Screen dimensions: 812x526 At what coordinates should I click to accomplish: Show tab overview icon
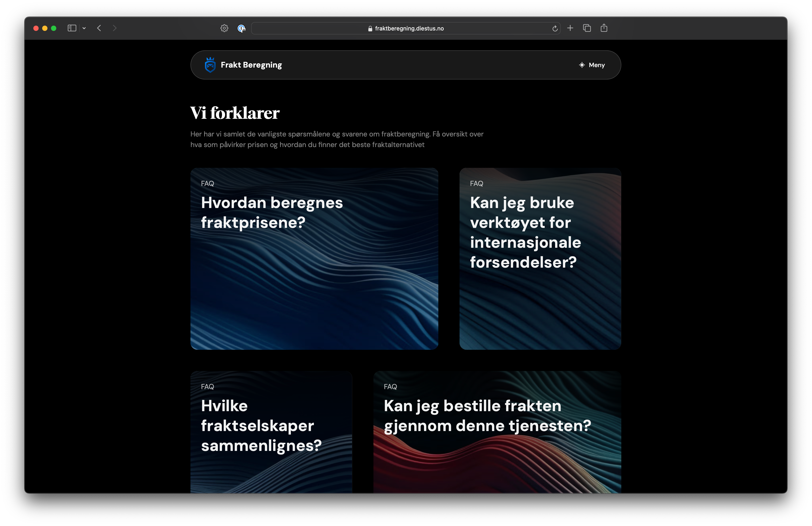pos(587,28)
